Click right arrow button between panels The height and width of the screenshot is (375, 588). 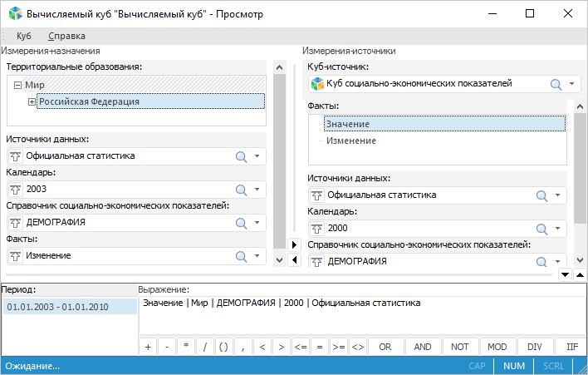point(293,244)
